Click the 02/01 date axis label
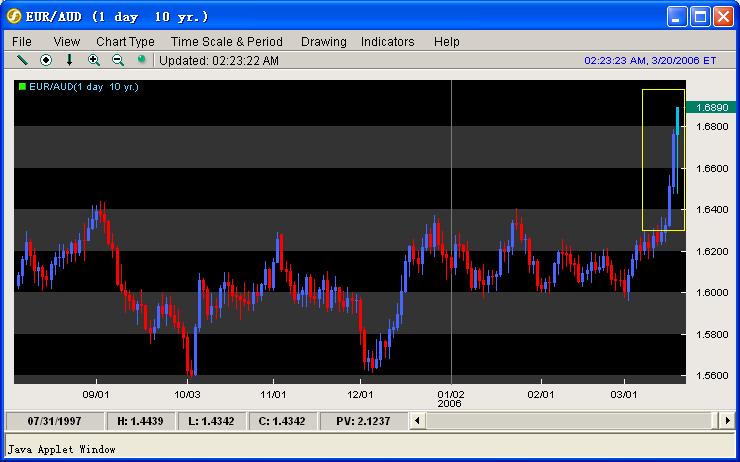The image size is (740, 462). tap(541, 394)
